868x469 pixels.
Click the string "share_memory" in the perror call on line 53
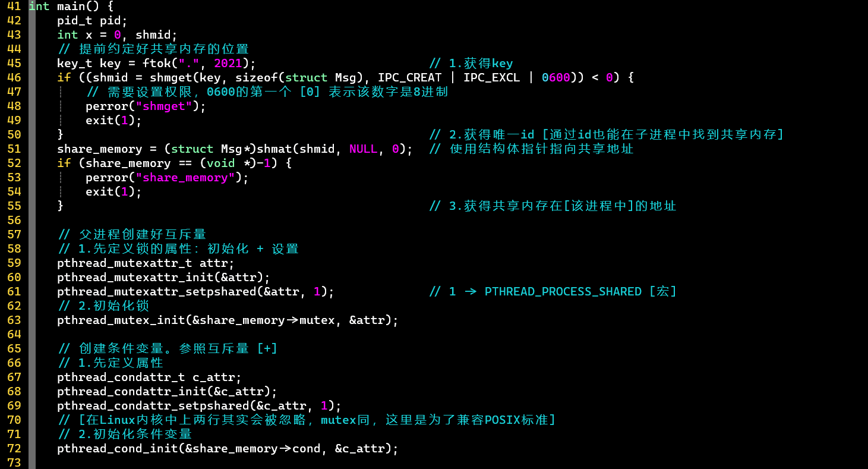(185, 178)
